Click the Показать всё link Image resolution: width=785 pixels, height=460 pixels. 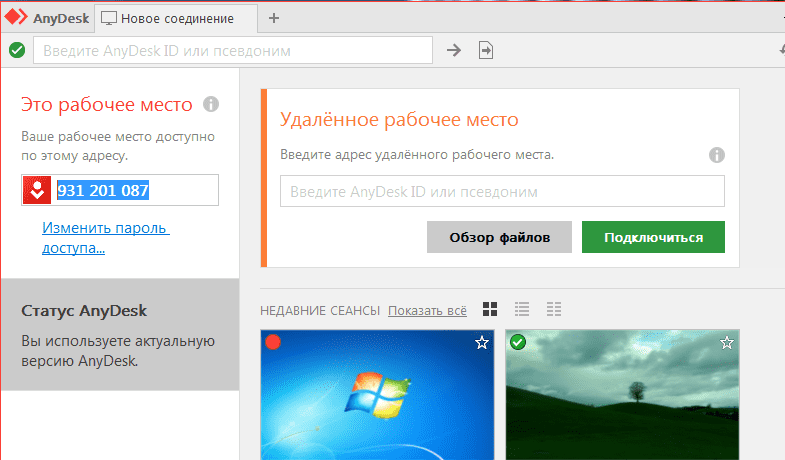(427, 311)
